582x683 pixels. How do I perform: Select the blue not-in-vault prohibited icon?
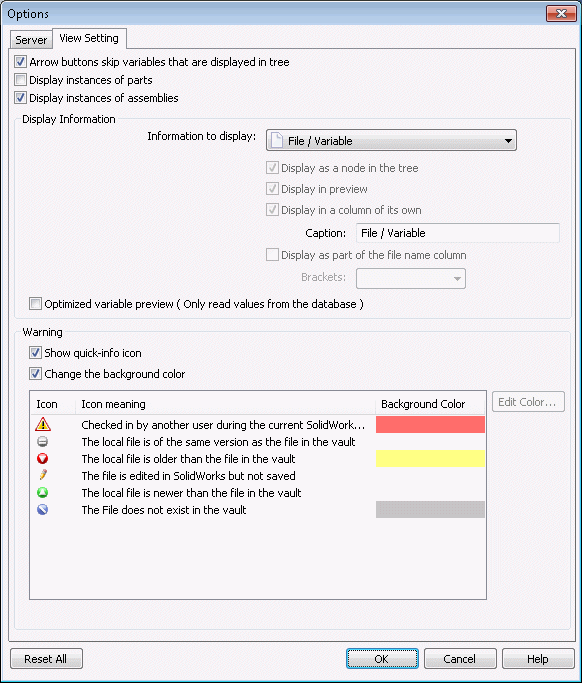pos(43,510)
